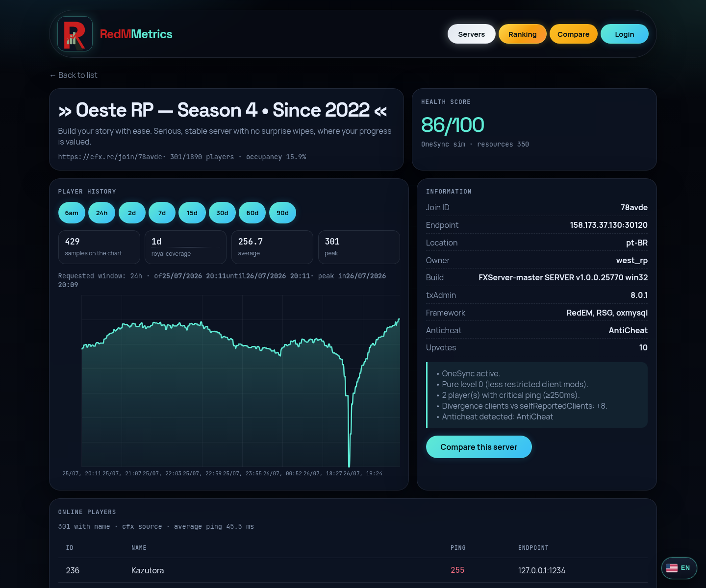
Task: Click the Upvotes count 10
Action: click(x=643, y=347)
